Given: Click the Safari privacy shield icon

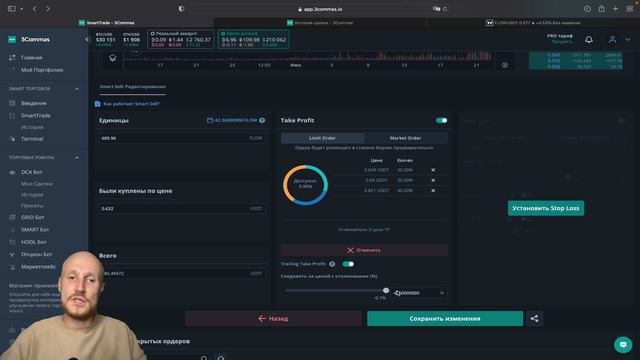Looking at the screenshot, I should [x=181, y=9].
